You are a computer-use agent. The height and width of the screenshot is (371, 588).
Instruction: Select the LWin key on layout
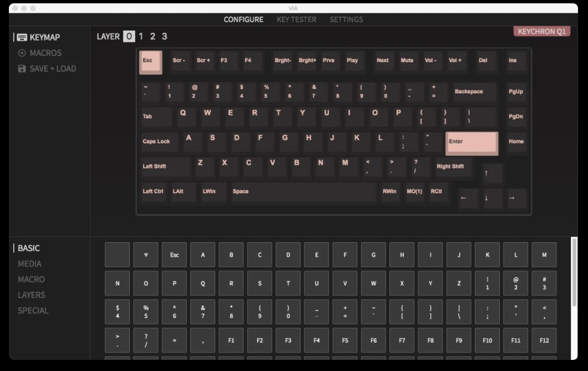(214, 192)
